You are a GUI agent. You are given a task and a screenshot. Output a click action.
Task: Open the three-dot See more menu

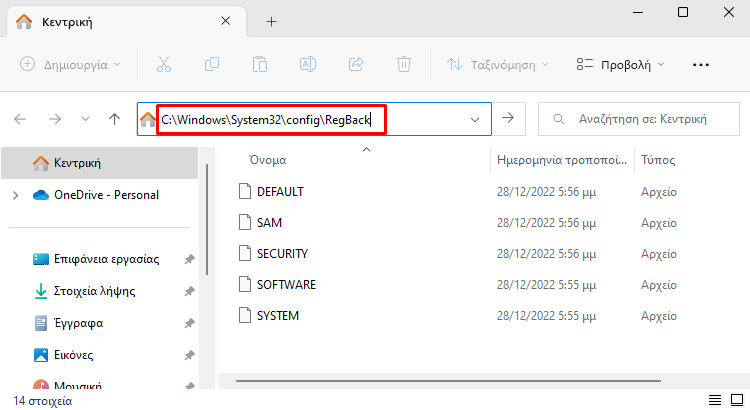pyautogui.click(x=701, y=65)
